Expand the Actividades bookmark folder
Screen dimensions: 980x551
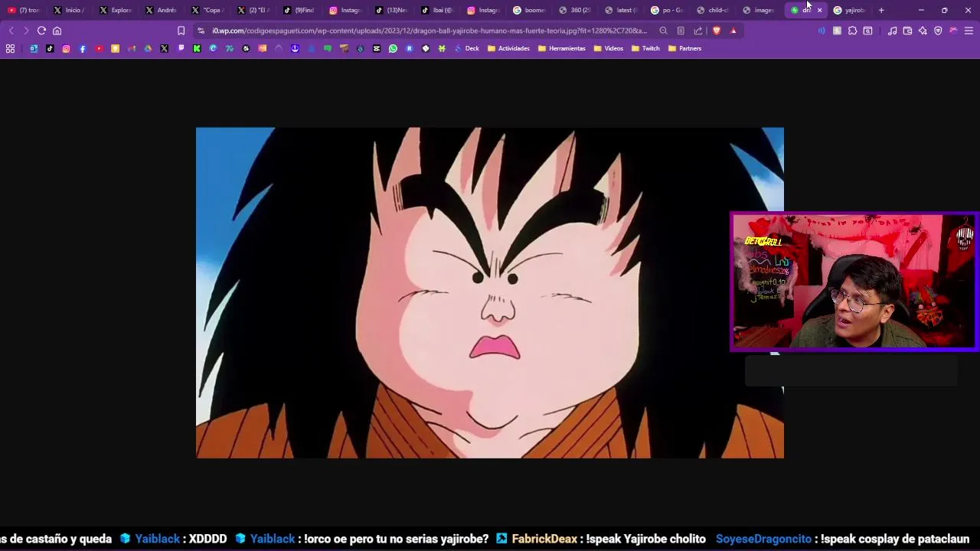coord(508,48)
